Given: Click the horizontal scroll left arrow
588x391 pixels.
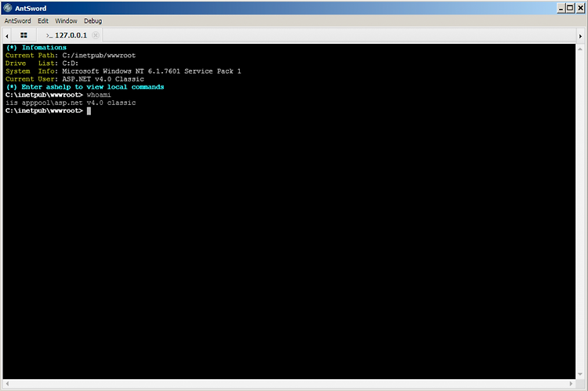Looking at the screenshot, I should pos(7,383).
